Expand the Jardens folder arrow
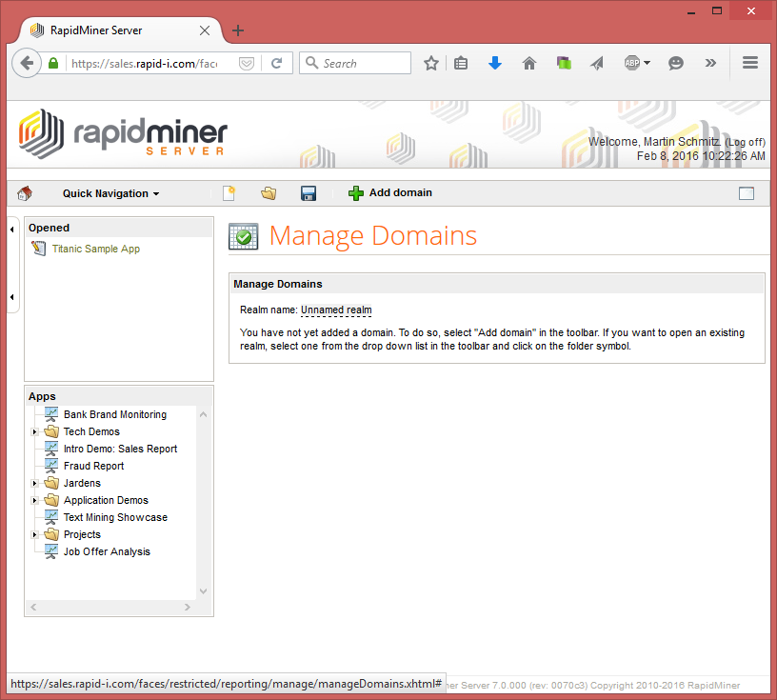 pos(35,484)
